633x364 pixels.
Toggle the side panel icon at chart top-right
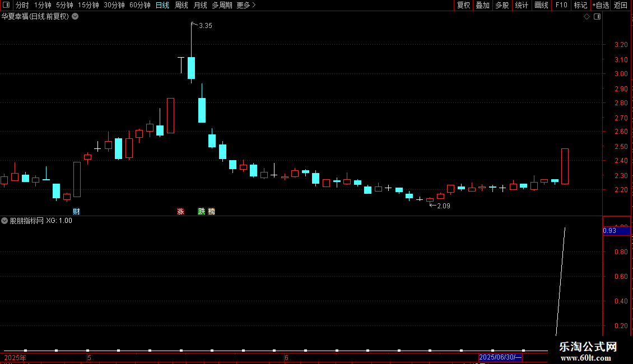pyautogui.click(x=597, y=17)
